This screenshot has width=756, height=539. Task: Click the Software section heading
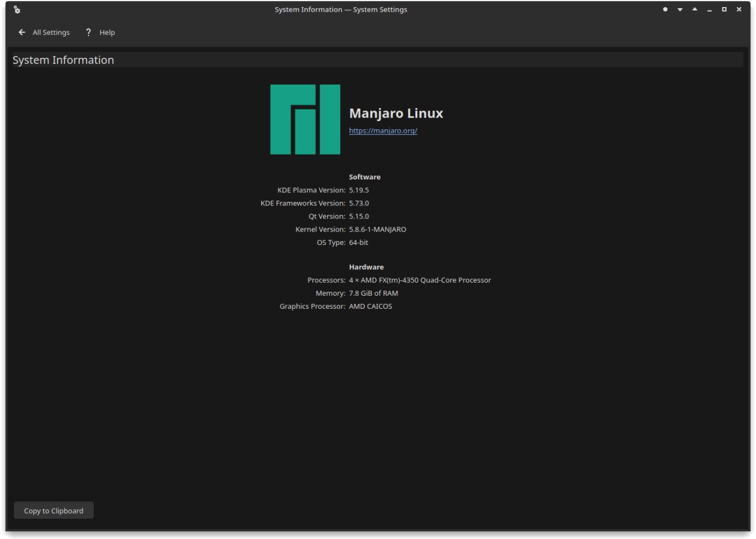(x=365, y=177)
